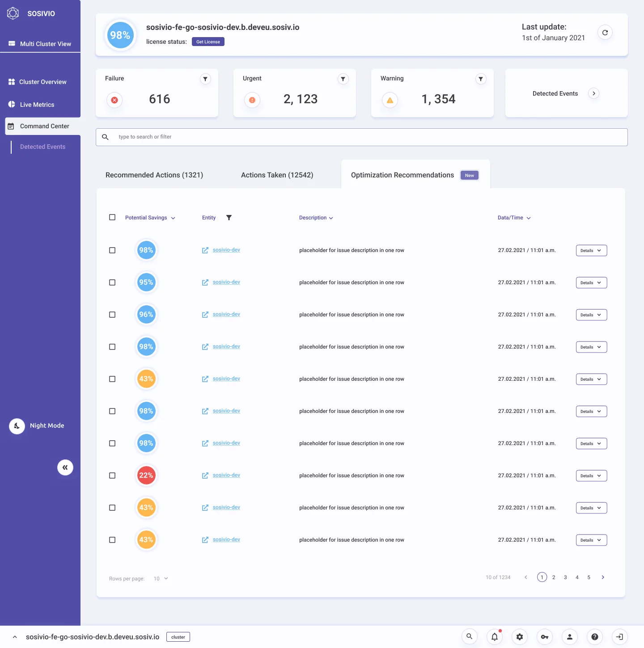Click the key icon in bottom bar
The image size is (644, 648).
(x=545, y=637)
